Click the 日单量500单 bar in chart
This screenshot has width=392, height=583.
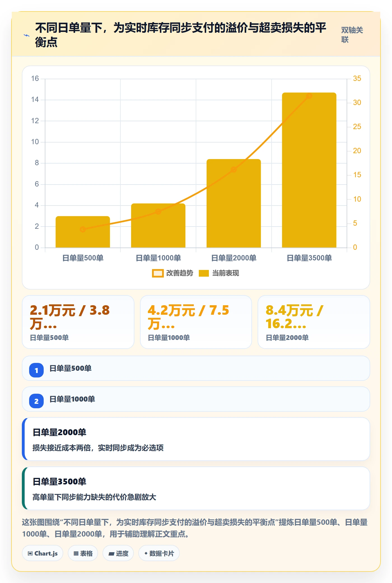click(x=83, y=232)
